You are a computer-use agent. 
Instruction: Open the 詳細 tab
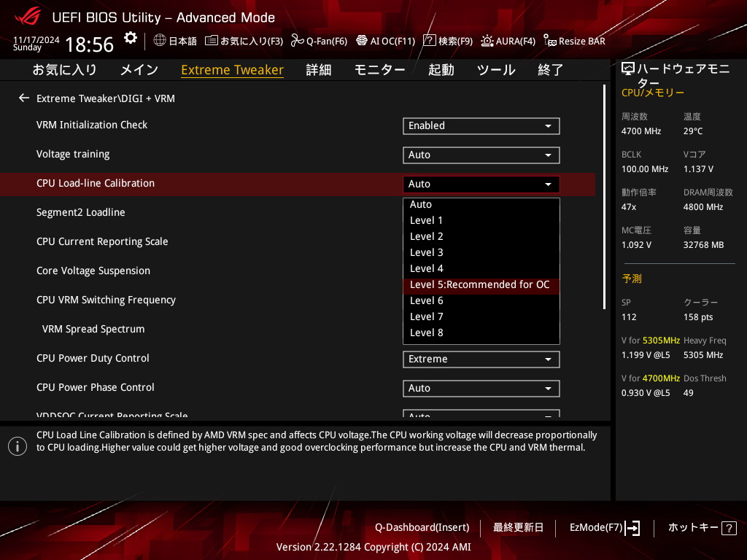(x=319, y=70)
